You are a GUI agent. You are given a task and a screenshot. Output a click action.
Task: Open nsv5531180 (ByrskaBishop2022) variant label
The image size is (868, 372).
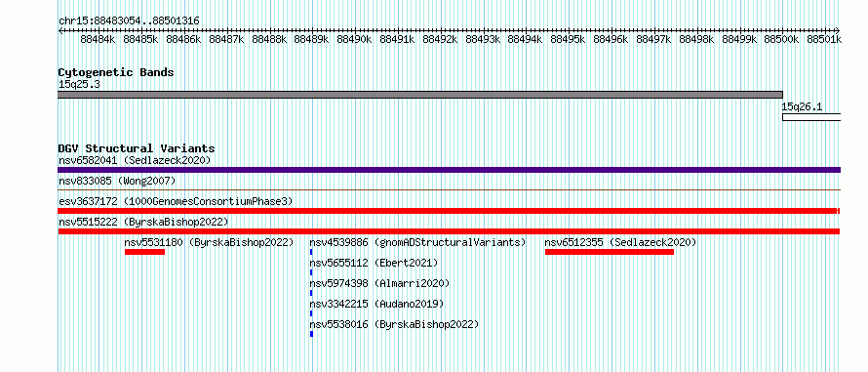pyautogui.click(x=210, y=242)
